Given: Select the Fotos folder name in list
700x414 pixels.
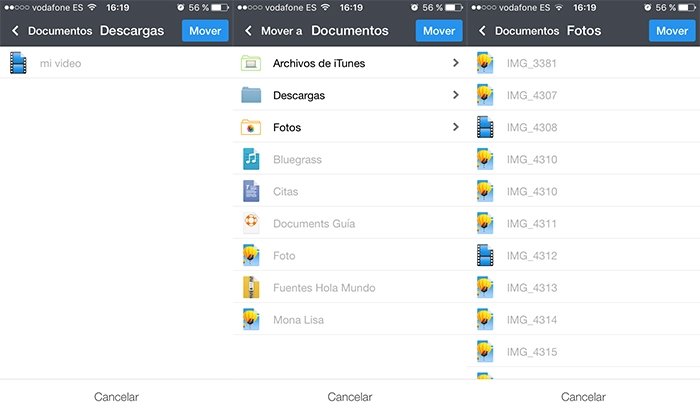Looking at the screenshot, I should coord(287,128).
